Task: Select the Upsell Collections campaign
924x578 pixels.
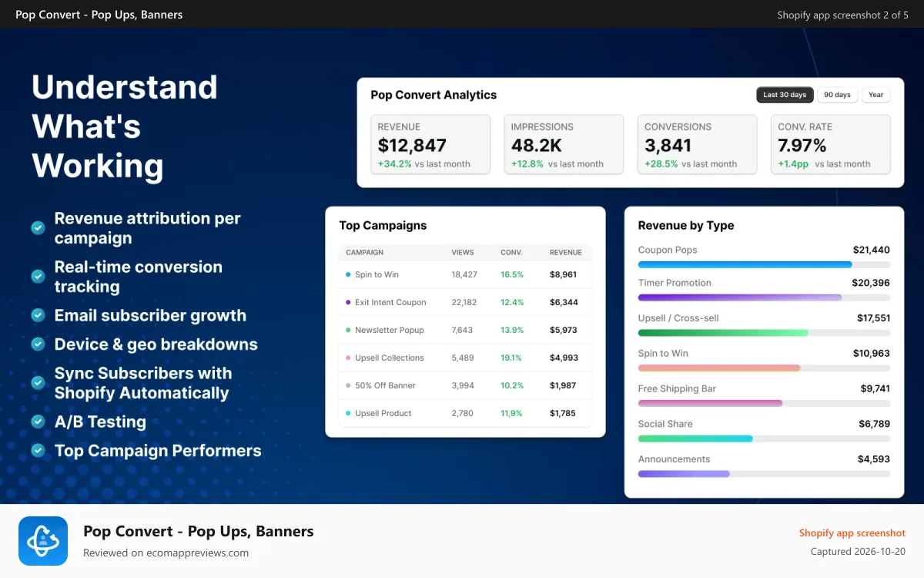Action: pos(465,358)
